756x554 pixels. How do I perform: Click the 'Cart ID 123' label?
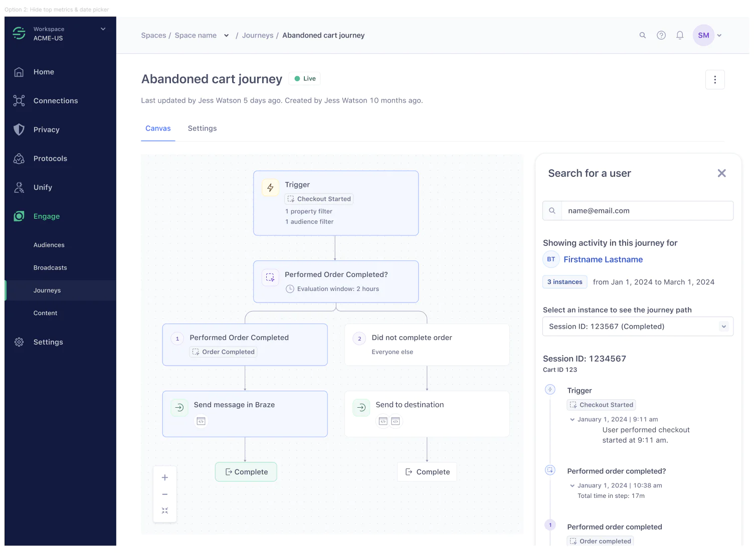coord(560,370)
